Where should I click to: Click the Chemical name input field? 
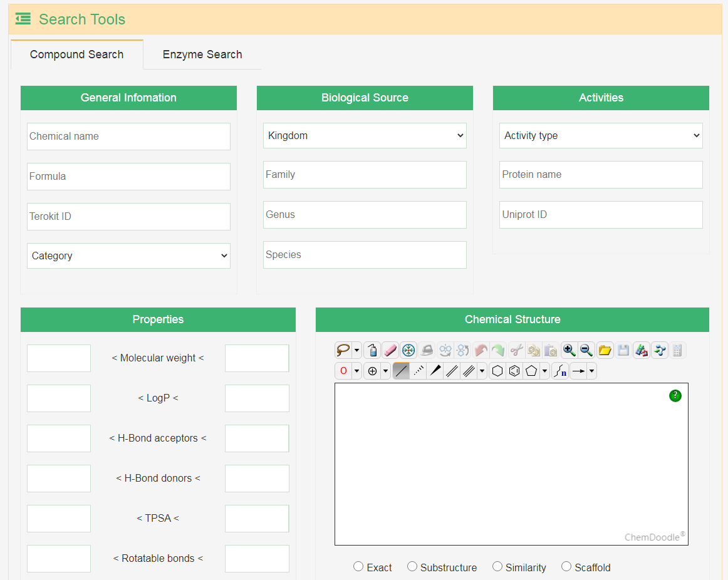pyautogui.click(x=128, y=137)
